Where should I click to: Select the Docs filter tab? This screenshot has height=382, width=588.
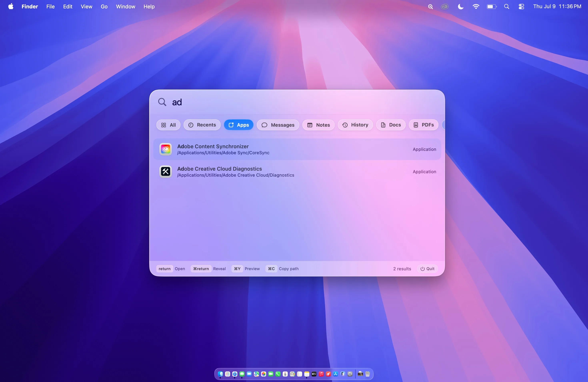(x=391, y=125)
